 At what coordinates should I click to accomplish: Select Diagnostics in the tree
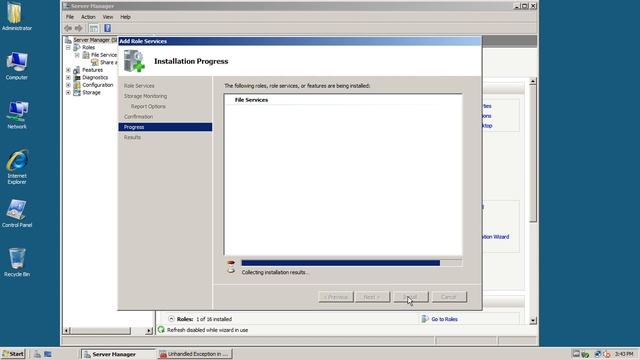[95, 78]
